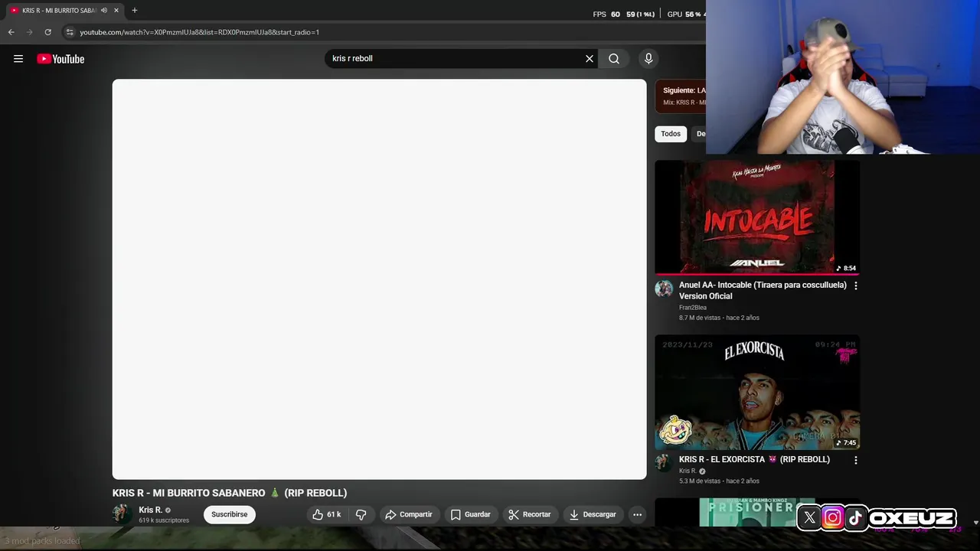Open Kris R. channel name link

pos(150,510)
